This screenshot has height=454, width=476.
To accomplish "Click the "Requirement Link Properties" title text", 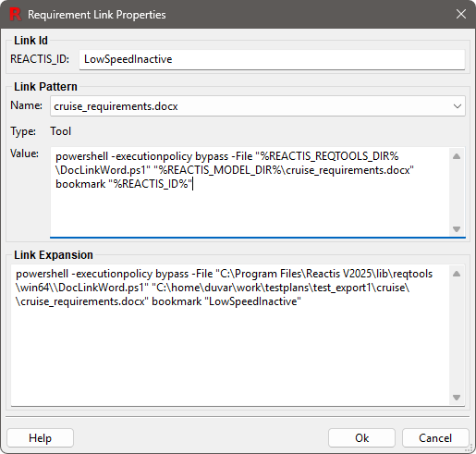I will point(97,15).
